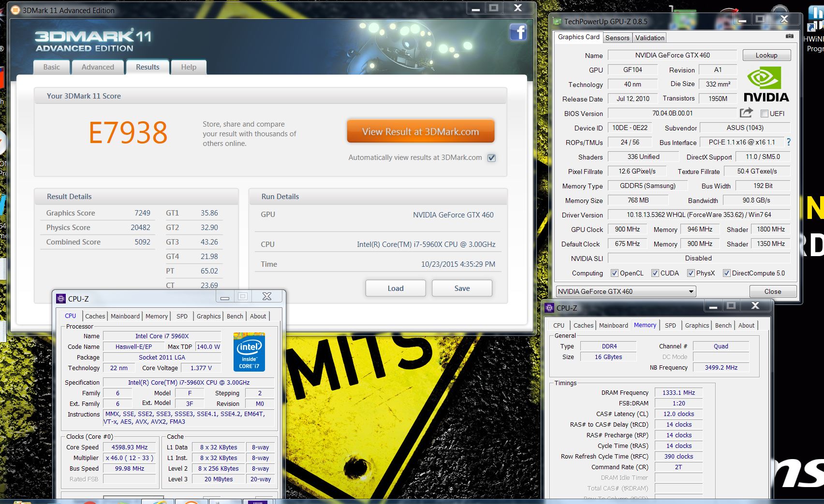Click the GPU-Z screenshot camera icon
This screenshot has width=824, height=504.
point(789,36)
